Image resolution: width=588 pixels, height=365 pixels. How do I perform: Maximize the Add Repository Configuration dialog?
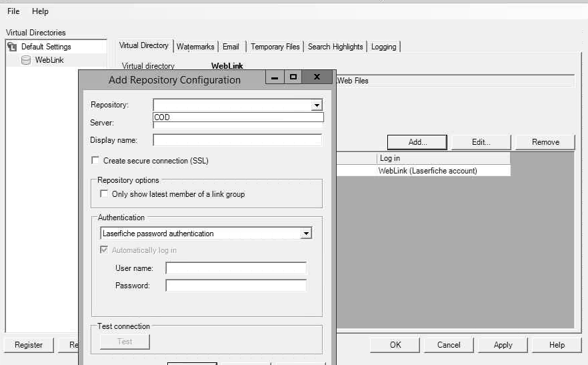(293, 77)
